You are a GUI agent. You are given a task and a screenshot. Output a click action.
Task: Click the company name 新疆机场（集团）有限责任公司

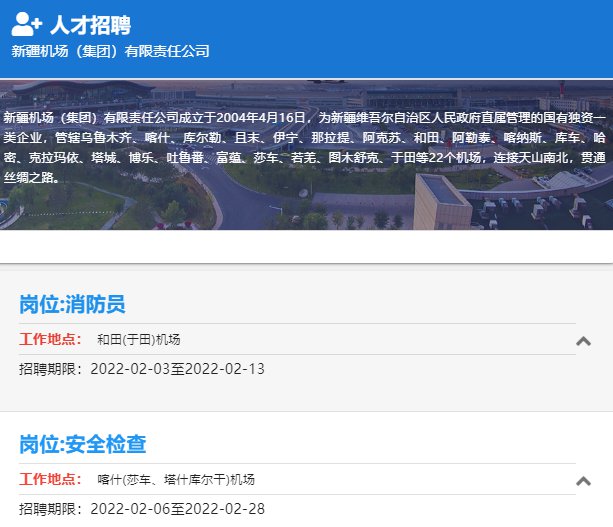[110, 51]
